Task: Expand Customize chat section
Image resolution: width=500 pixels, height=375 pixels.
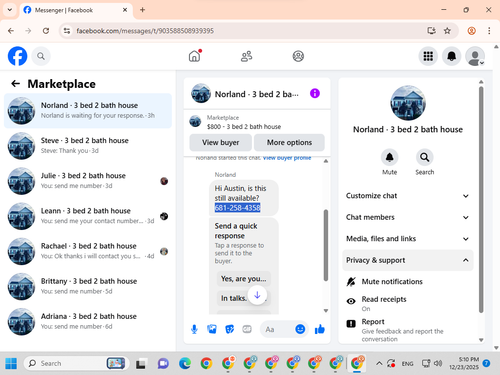Action: [x=408, y=196]
